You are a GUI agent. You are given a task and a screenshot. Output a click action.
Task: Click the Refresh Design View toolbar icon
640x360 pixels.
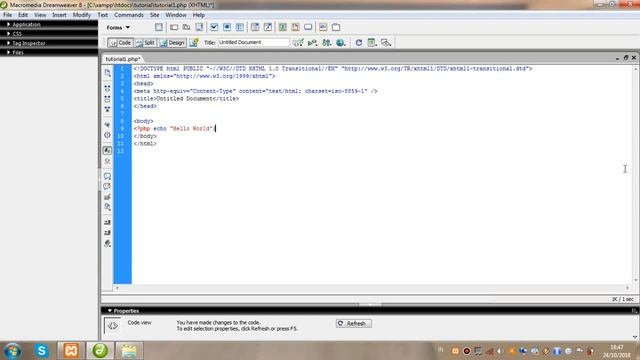(359, 42)
